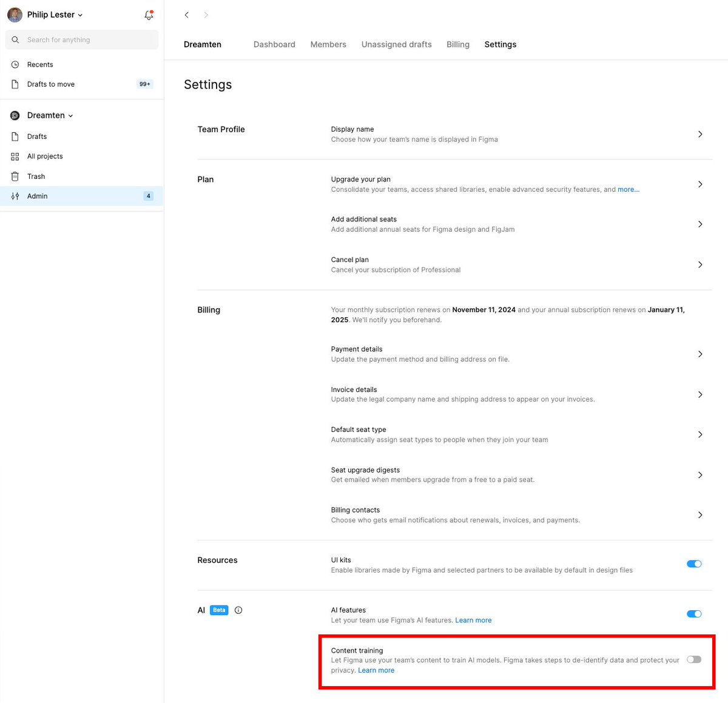Click the Payment details title

pyautogui.click(x=357, y=349)
